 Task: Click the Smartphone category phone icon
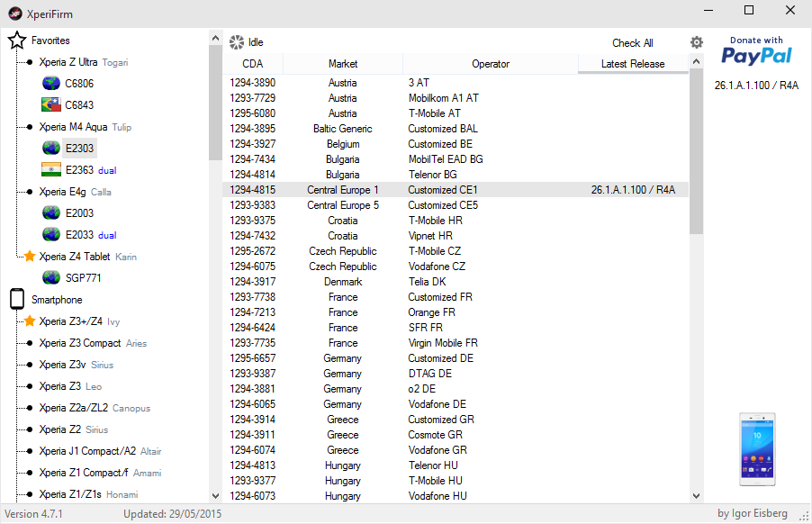[17, 299]
